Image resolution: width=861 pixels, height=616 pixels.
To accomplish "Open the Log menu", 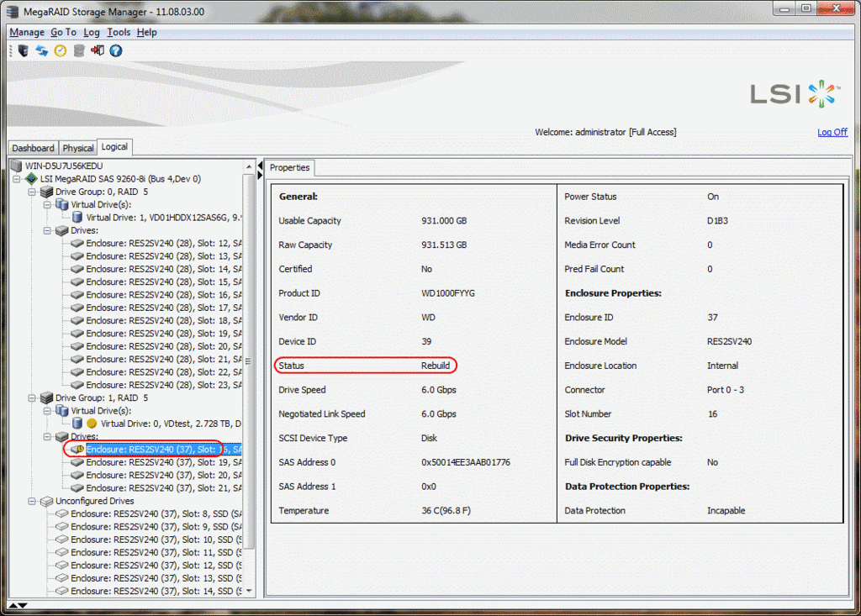I will [92, 33].
